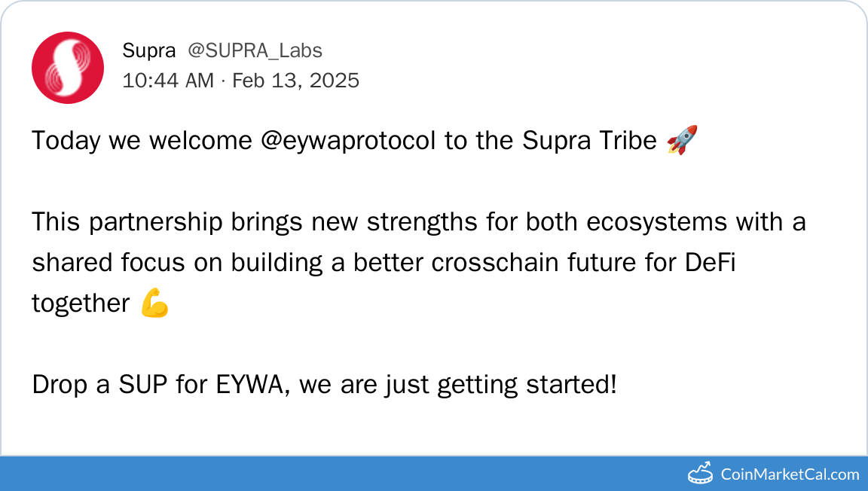Open the @SUPRA_Labs handle
The width and height of the screenshot is (868, 491).
[255, 50]
